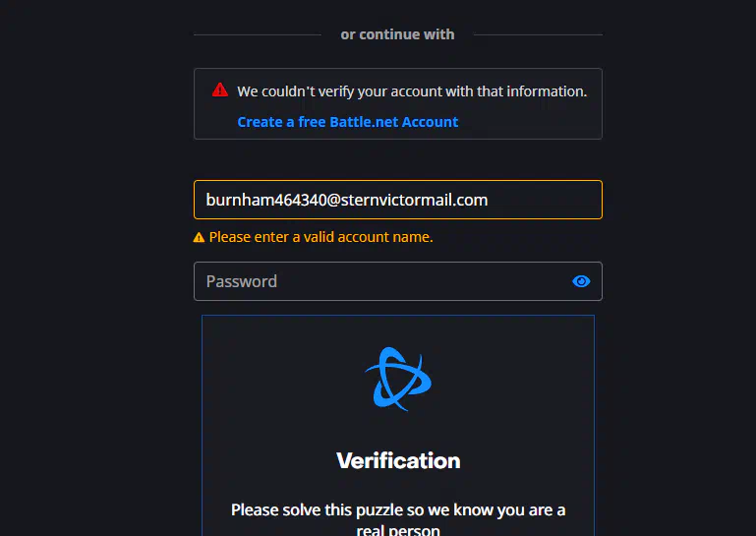This screenshot has height=536, width=756.
Task: Open the Create a free Battle.net Account link
Action: pyautogui.click(x=348, y=122)
